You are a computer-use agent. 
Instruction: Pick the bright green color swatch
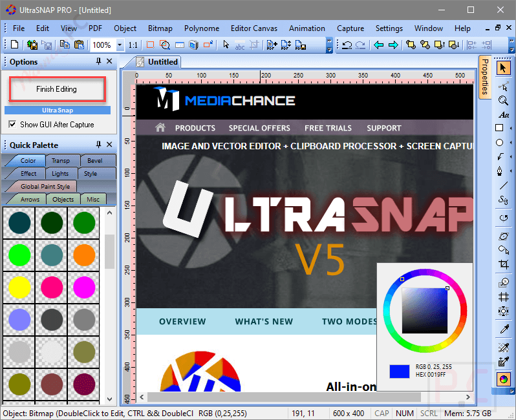click(x=19, y=255)
